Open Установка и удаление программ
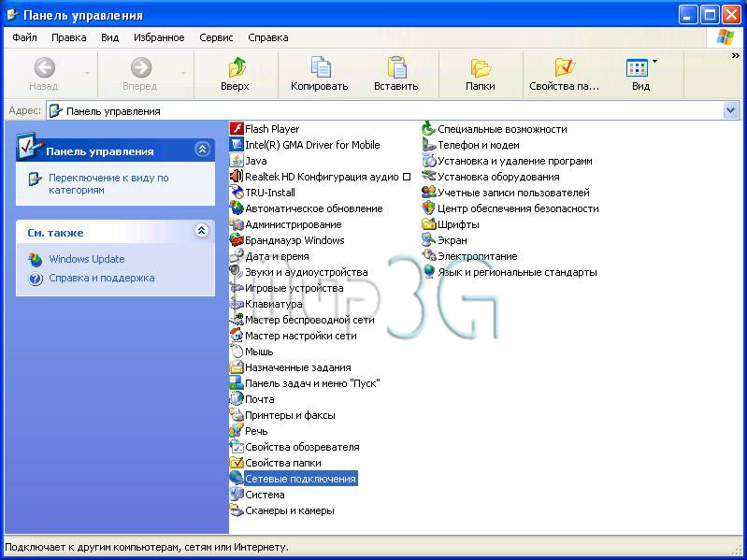This screenshot has height=560, width=747. pos(508,161)
